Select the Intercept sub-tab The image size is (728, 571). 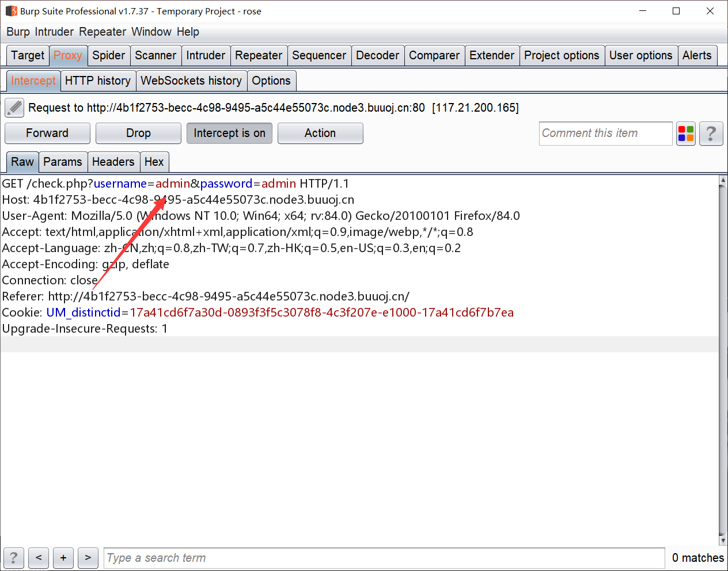(x=33, y=81)
